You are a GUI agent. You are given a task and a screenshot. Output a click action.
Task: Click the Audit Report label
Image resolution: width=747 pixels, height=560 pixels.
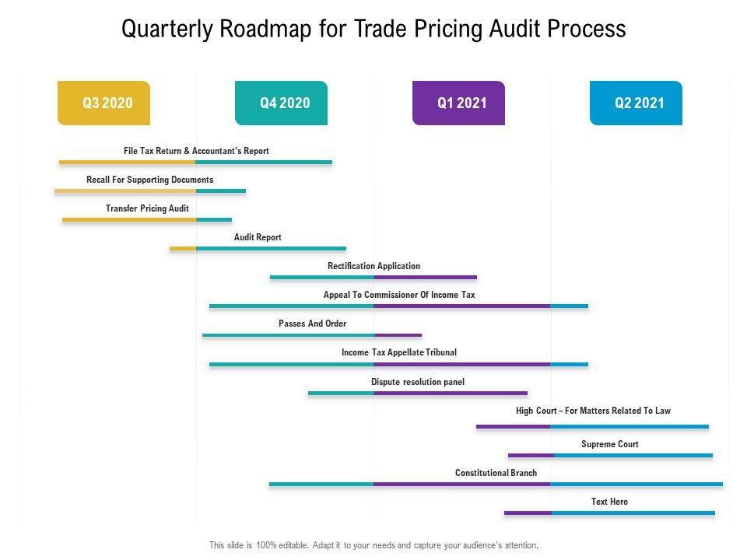(x=258, y=237)
